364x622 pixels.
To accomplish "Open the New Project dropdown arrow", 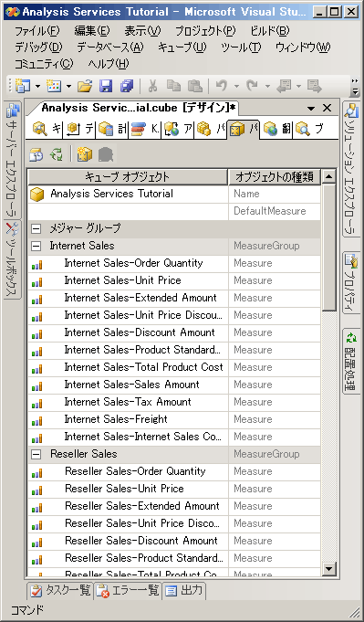I will (x=38, y=86).
